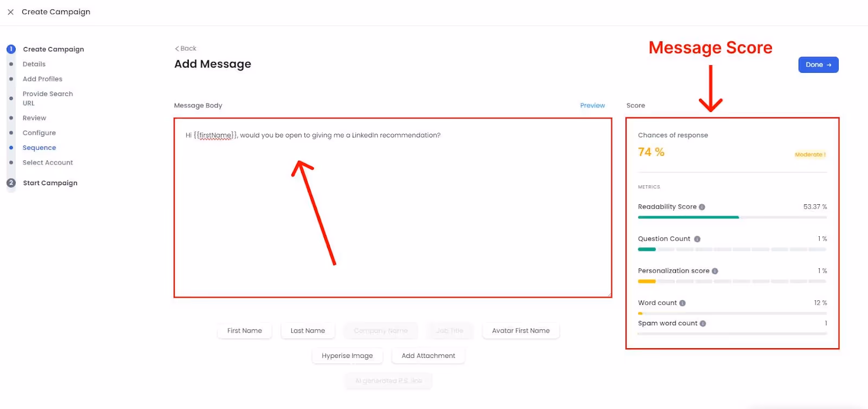Insert the Company Name variable

381,331
